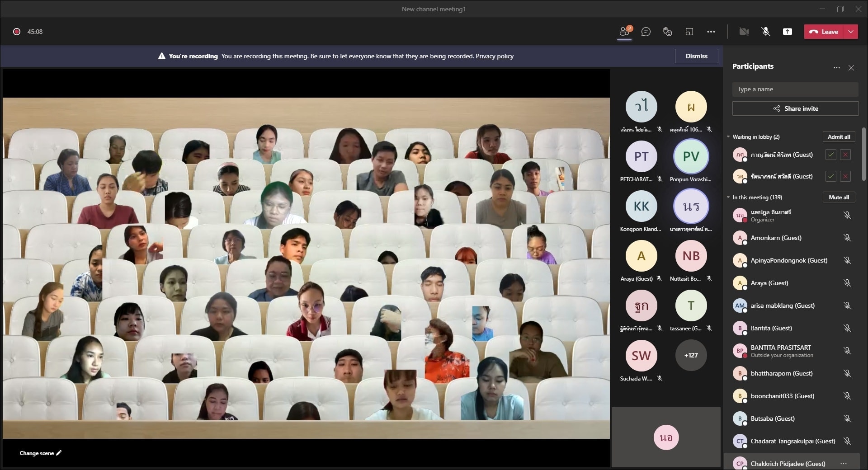Admit the first lobby guest with checkmark
Image resolution: width=868 pixels, height=470 pixels.
coord(830,155)
